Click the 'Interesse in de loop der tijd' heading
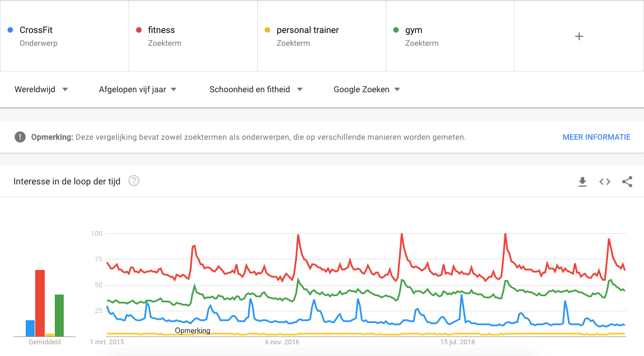The height and width of the screenshot is (356, 644). coord(67,182)
